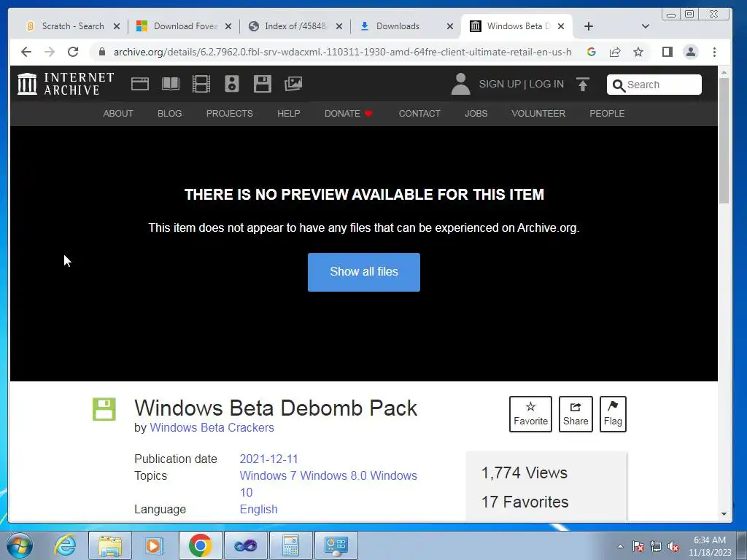Open the Audio speaker icon
This screenshot has height=560, width=747.
pyautogui.click(x=232, y=84)
